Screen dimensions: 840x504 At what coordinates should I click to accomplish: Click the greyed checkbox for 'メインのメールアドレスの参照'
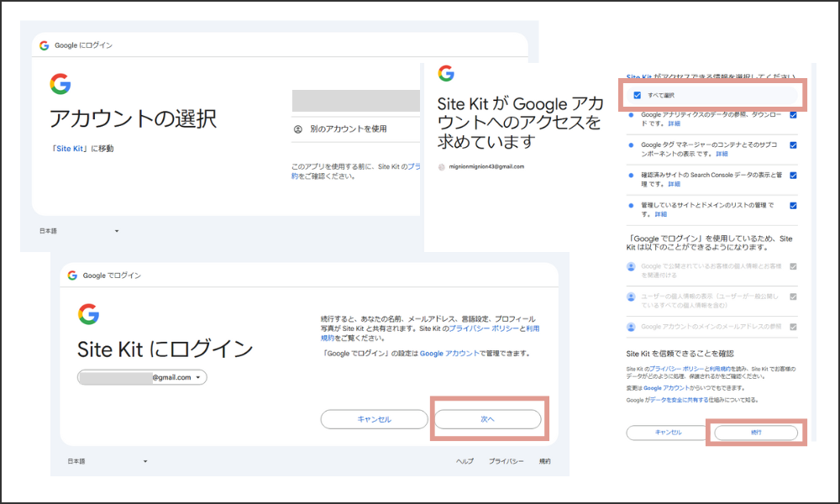point(794,327)
